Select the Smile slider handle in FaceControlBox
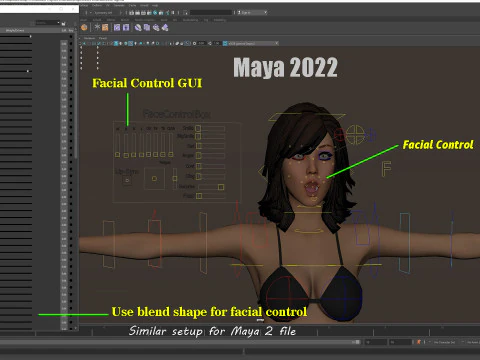This screenshot has width=480, height=360. pos(198,128)
